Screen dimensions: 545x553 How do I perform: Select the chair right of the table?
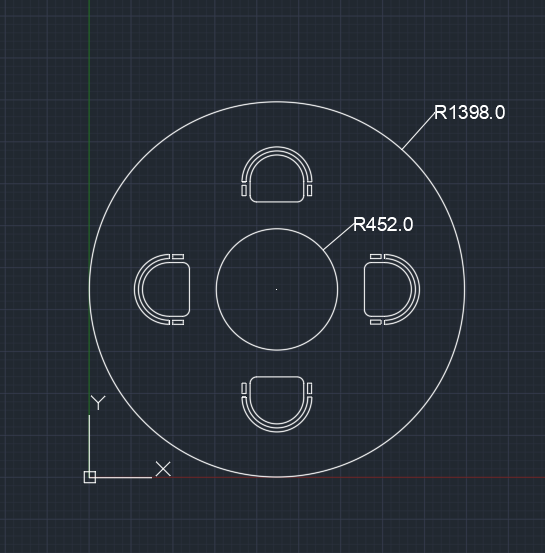(392, 289)
